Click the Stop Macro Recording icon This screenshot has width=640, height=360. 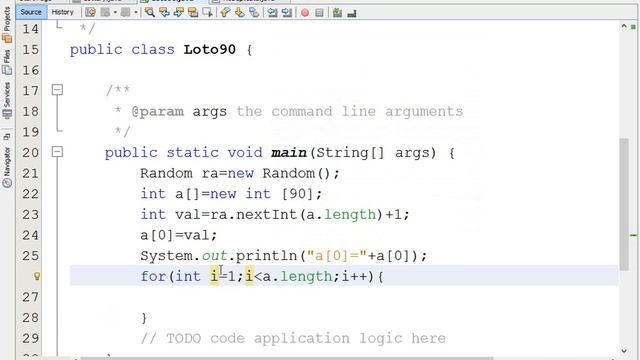tap(319, 13)
